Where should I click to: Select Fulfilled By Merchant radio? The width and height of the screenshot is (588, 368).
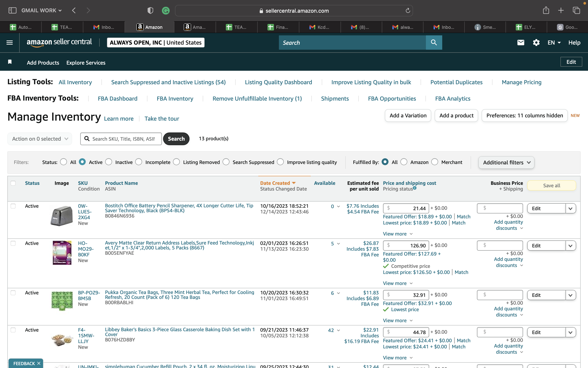pyautogui.click(x=435, y=162)
